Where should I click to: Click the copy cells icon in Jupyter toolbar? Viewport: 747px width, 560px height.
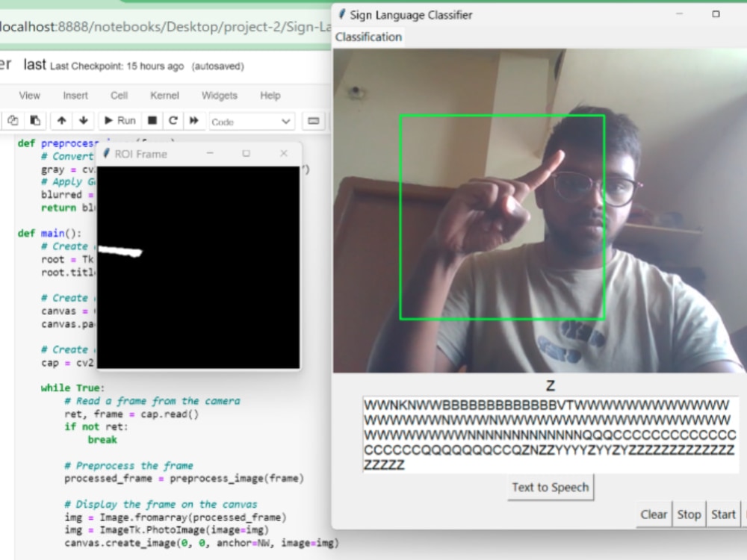13,120
